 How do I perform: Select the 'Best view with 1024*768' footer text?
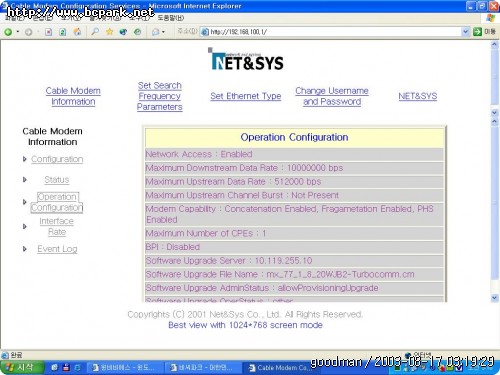click(245, 325)
